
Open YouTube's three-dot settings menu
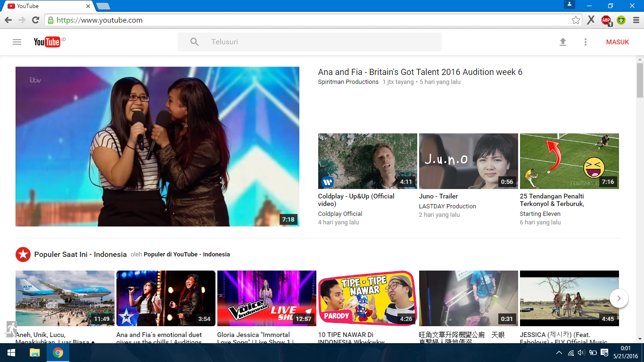585,42
